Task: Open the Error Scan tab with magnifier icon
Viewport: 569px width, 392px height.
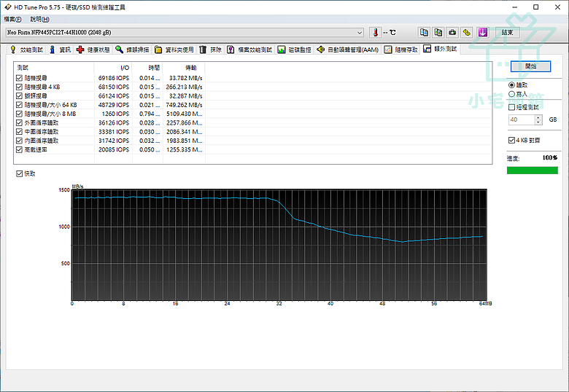Action: (132, 50)
